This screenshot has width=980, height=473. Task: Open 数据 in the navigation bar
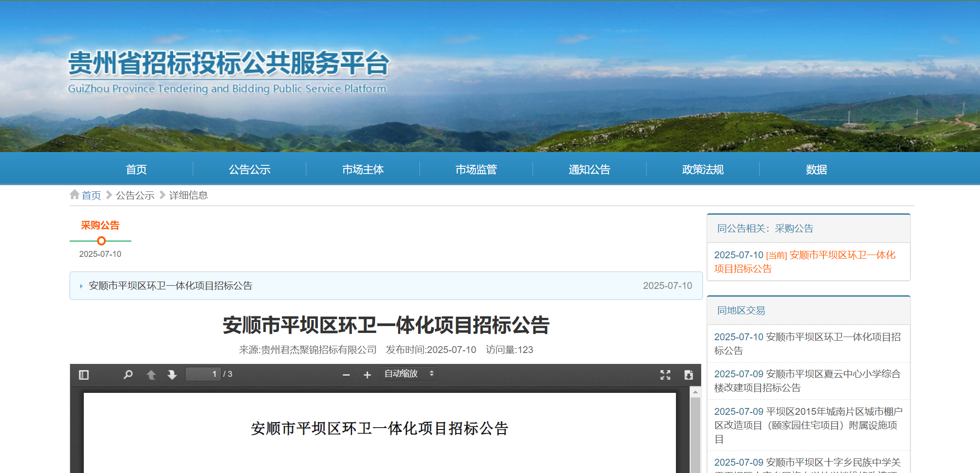pyautogui.click(x=817, y=169)
